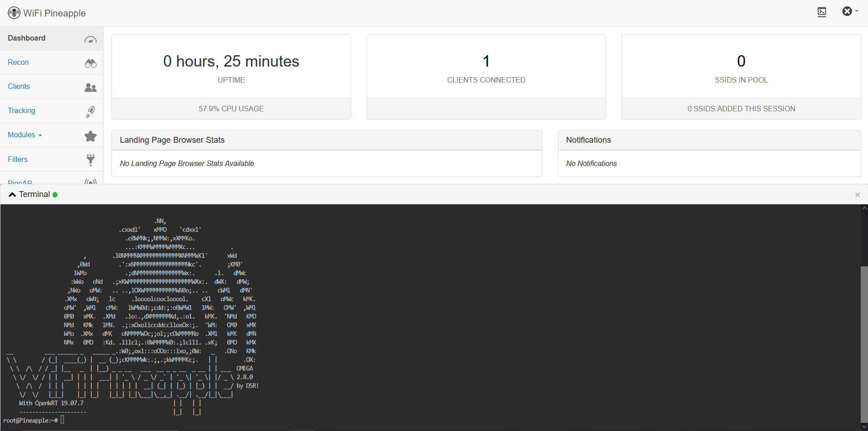Open the Recon page
Viewport: 868px width, 431px height.
18,62
